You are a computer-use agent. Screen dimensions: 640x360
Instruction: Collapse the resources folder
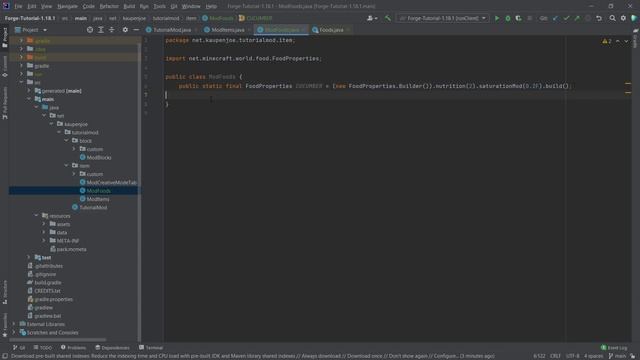(x=36, y=216)
